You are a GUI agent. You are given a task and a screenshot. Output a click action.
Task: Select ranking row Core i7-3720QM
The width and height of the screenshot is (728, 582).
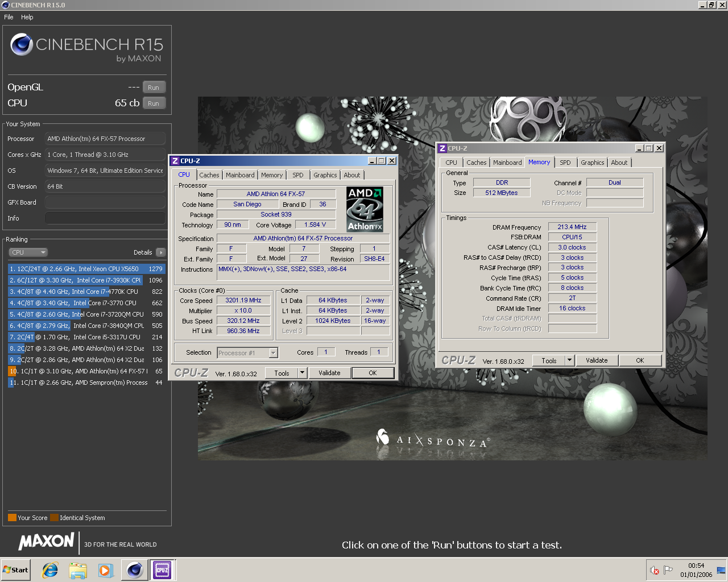pyautogui.click(x=86, y=314)
